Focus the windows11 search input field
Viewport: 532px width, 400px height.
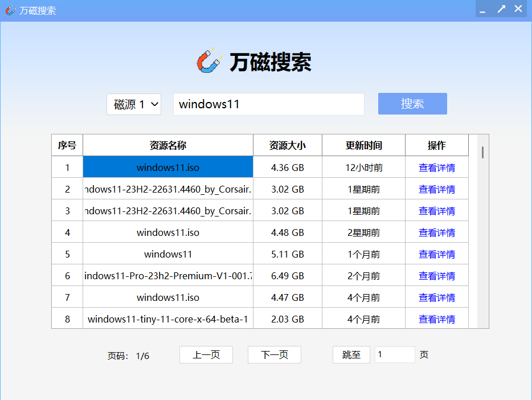coord(269,104)
